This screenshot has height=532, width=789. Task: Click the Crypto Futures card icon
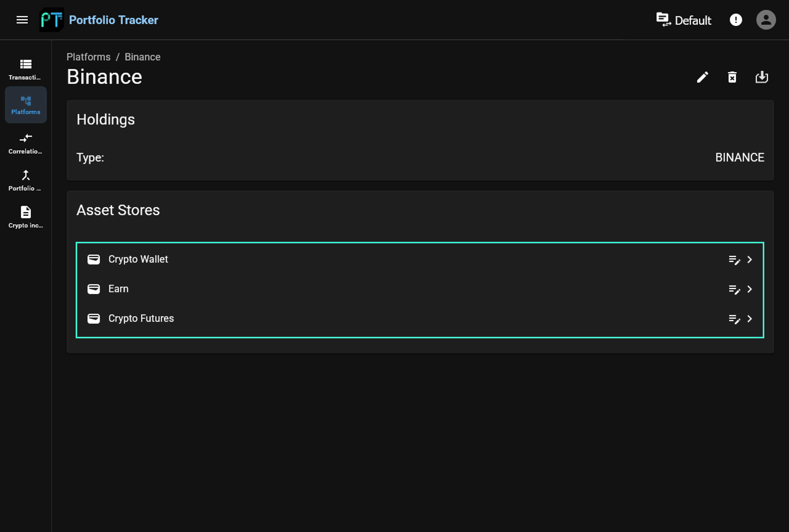(x=94, y=318)
